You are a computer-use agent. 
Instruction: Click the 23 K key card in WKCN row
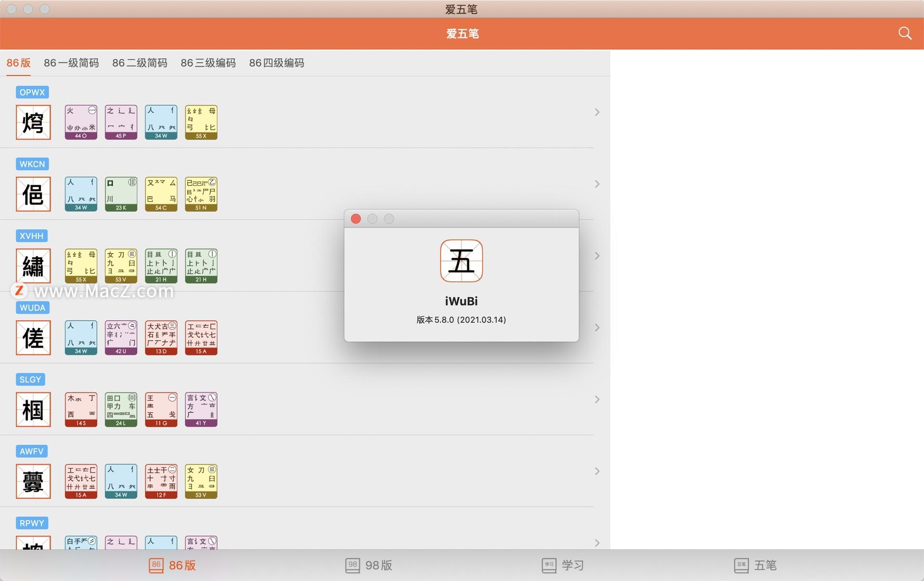coord(121,194)
